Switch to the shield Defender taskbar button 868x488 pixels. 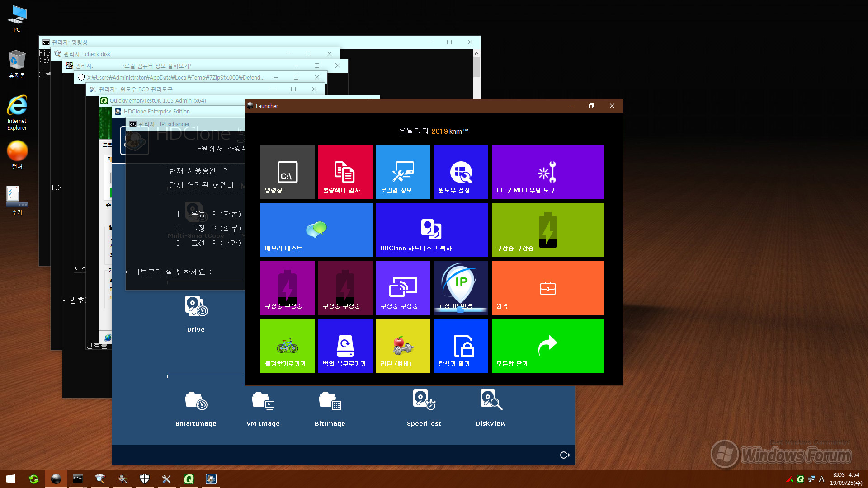click(145, 479)
